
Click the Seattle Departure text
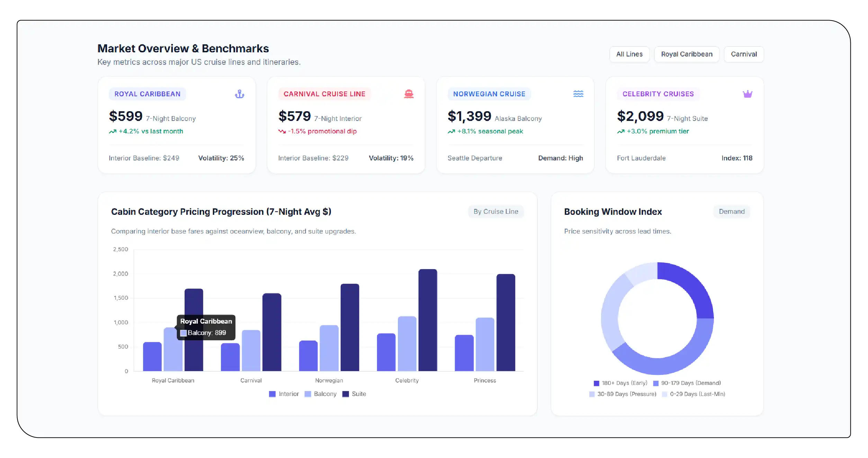[475, 158]
